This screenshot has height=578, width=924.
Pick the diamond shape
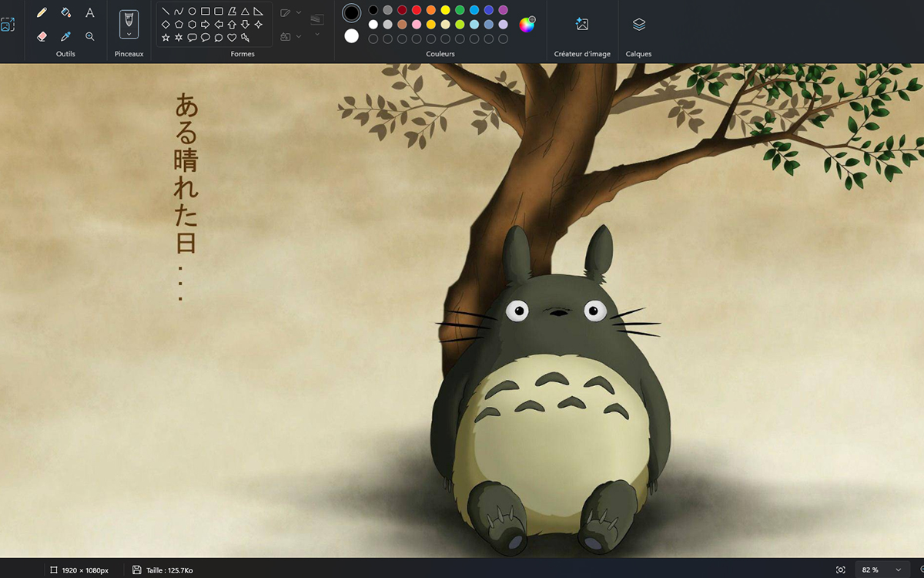tap(166, 25)
